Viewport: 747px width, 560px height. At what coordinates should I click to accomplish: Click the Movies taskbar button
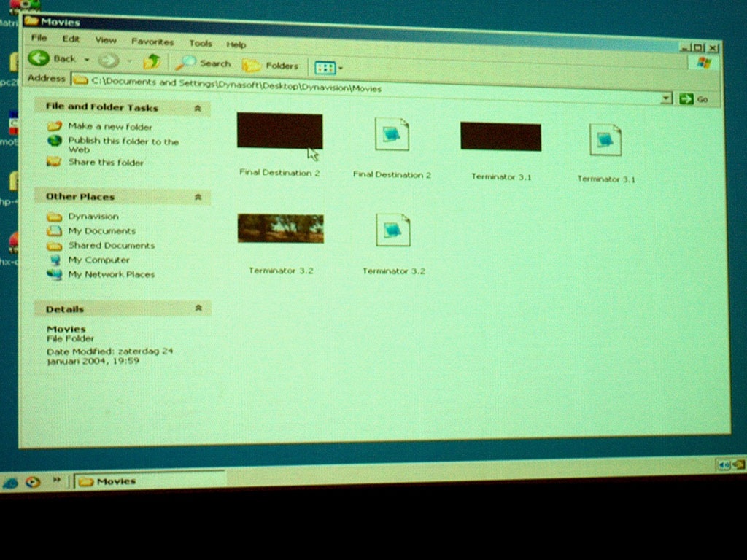(x=149, y=481)
